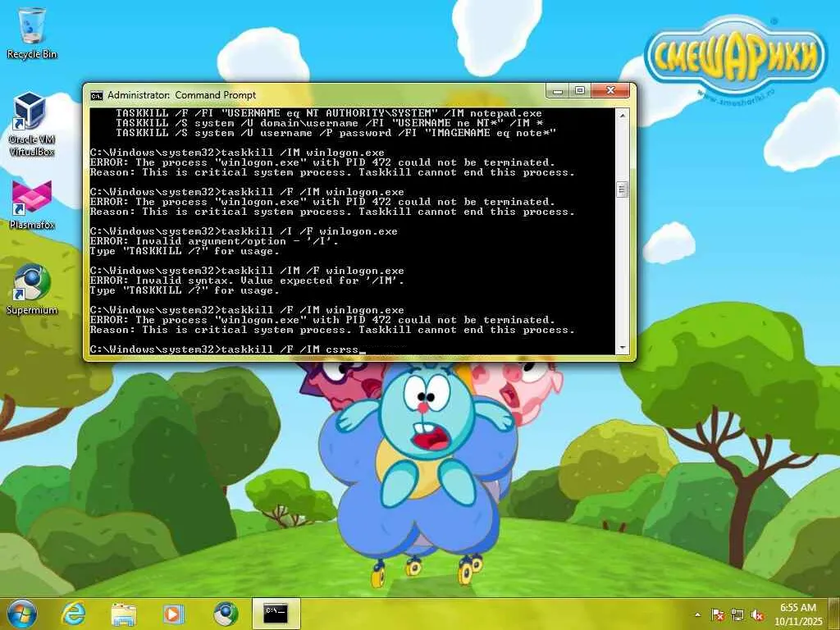
Task: Open Supermium browser pinned on taskbar
Action: pos(226,614)
